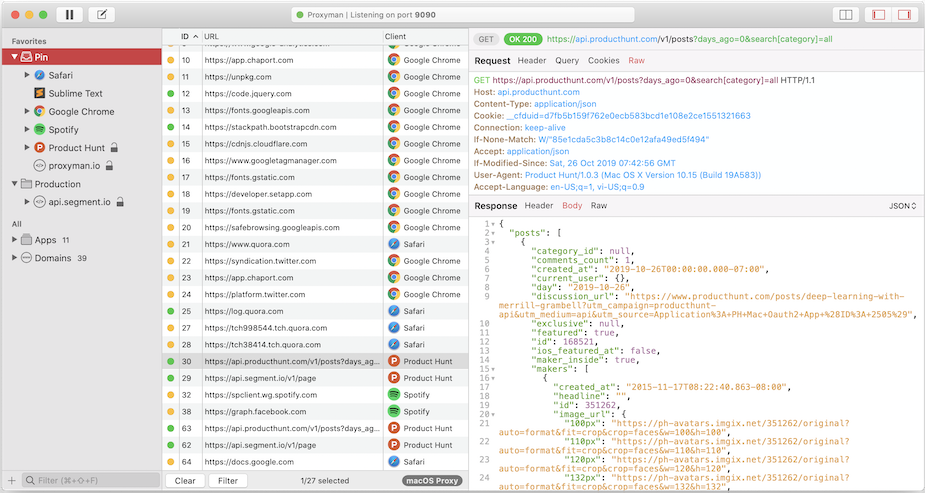This screenshot has width=925, height=493.
Task: Click lock icon beside api.segment.io
Action: [120, 202]
